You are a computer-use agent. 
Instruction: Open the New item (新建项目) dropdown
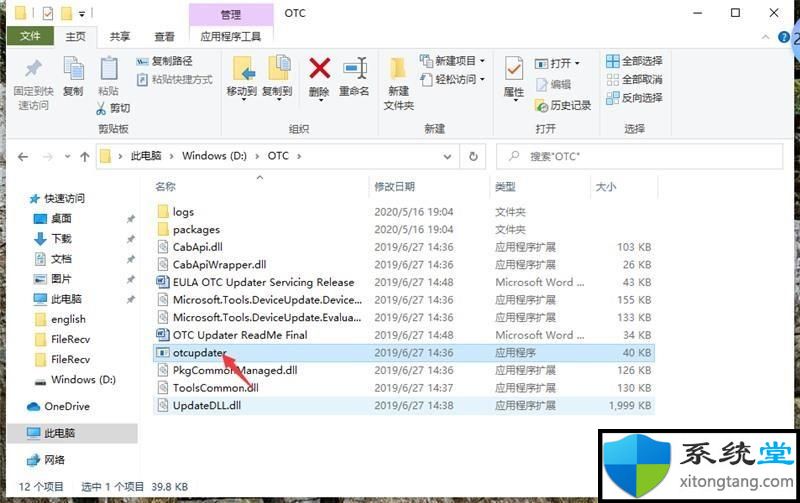pyautogui.click(x=452, y=61)
